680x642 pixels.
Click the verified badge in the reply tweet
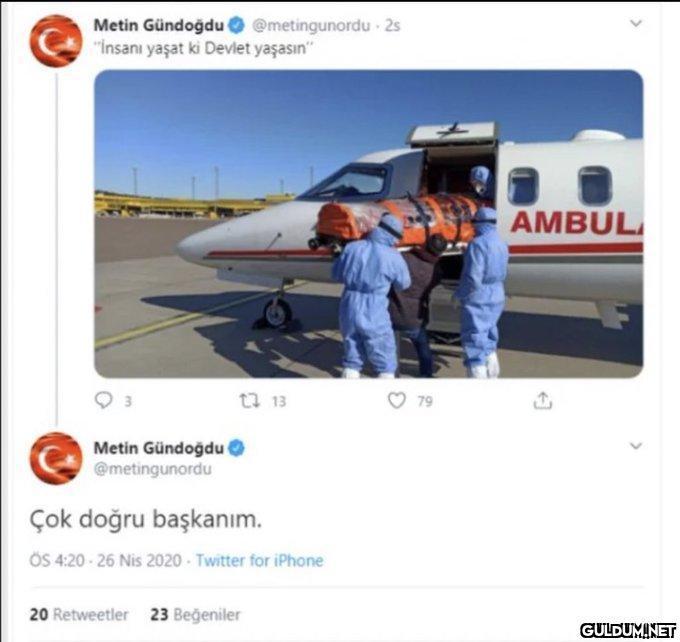coord(236,448)
